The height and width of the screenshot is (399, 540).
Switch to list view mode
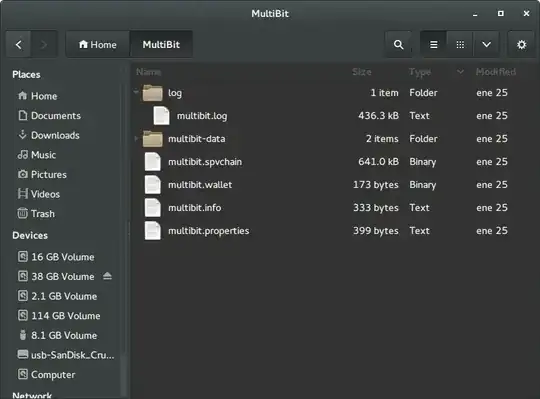[x=434, y=44]
